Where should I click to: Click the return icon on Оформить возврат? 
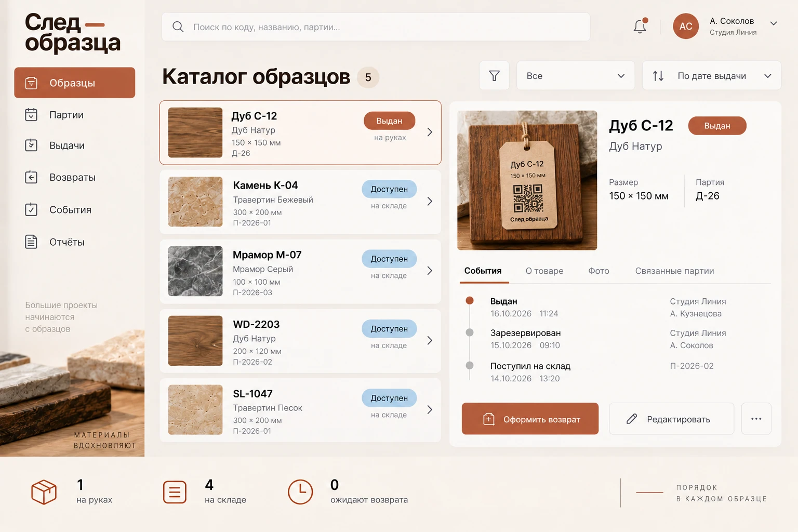[489, 419]
